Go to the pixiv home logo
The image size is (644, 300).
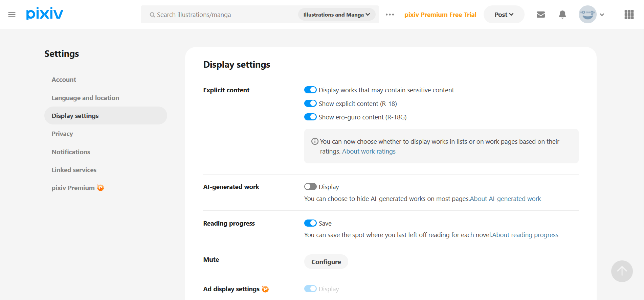pyautogui.click(x=45, y=14)
